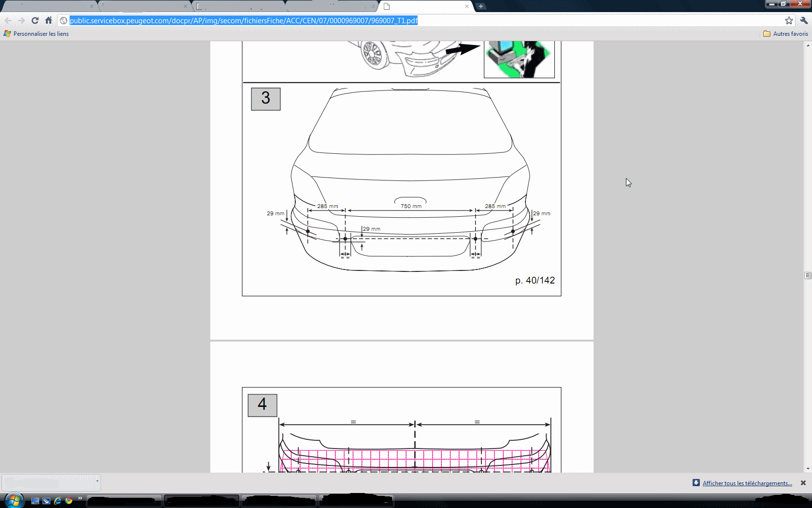The height and width of the screenshot is (508, 812).
Task: Click Switch between windows quick launch icon
Action: coord(46,501)
